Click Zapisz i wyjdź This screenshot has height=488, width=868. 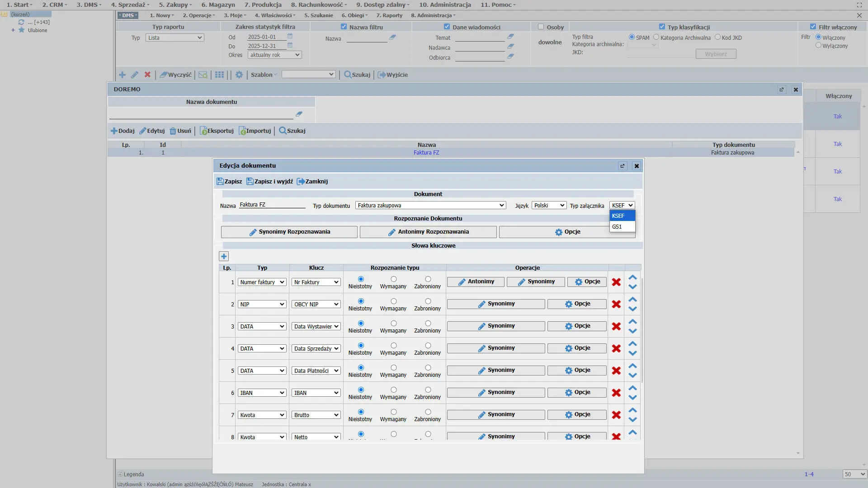click(269, 181)
